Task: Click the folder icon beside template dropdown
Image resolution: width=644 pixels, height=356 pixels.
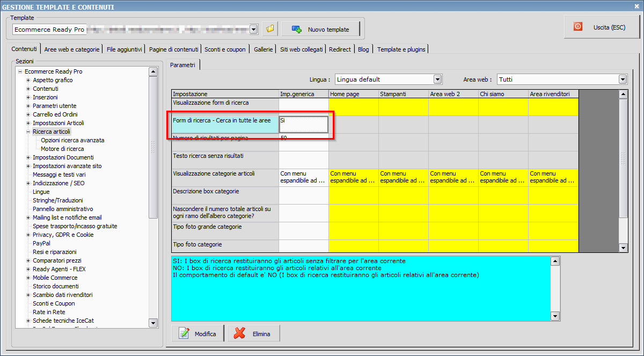Action: pyautogui.click(x=269, y=29)
